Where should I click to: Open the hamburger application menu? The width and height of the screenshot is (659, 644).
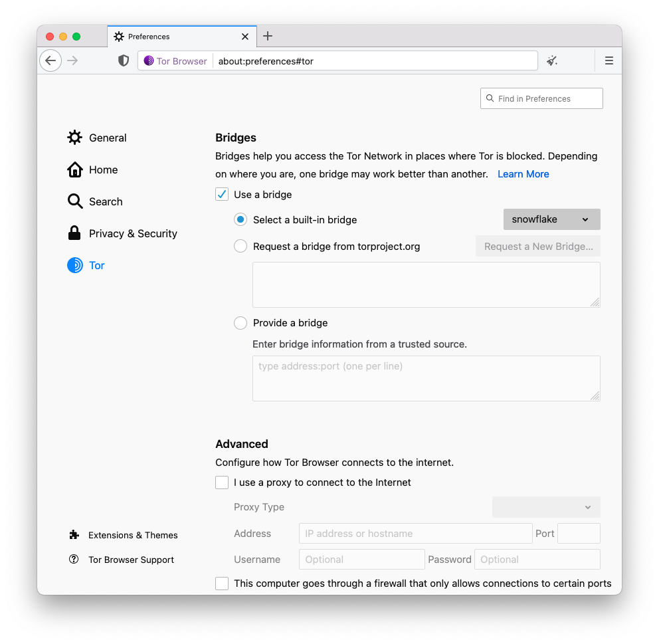[609, 60]
